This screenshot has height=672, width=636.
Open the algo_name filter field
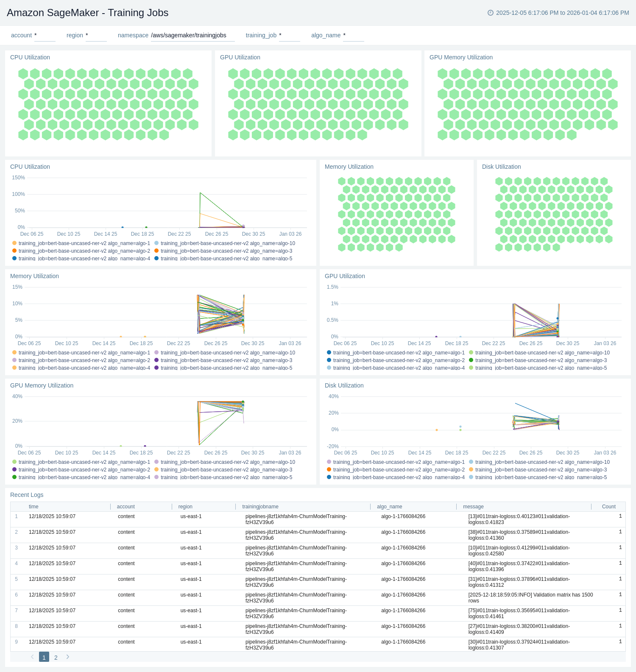tap(353, 36)
